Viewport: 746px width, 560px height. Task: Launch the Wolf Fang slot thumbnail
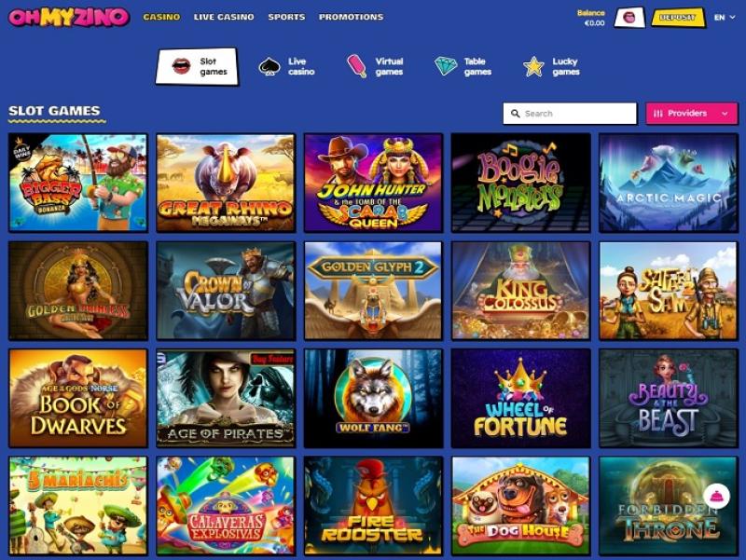pos(374,399)
